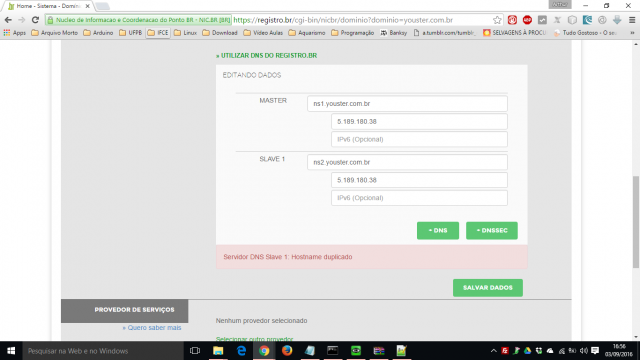The image size is (640, 360).
Task: Click the SALVAR DADOS button
Action: pos(488,288)
